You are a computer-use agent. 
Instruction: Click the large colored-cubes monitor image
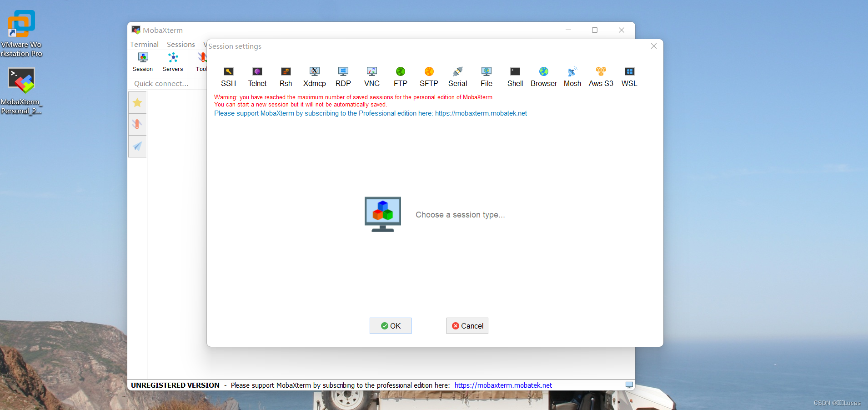(x=383, y=214)
